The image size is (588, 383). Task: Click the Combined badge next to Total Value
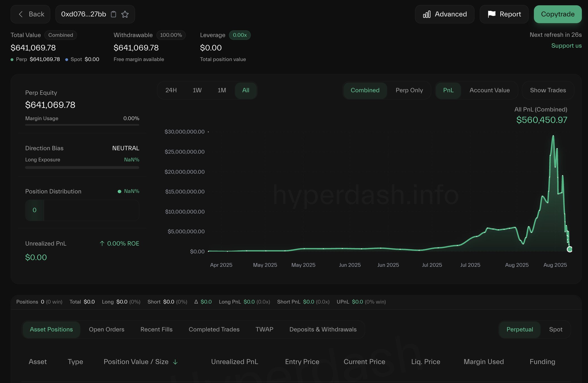pos(61,35)
